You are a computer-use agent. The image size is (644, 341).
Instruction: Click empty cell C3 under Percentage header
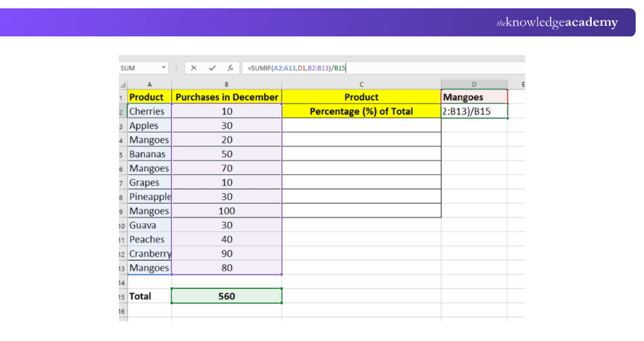coord(361,125)
